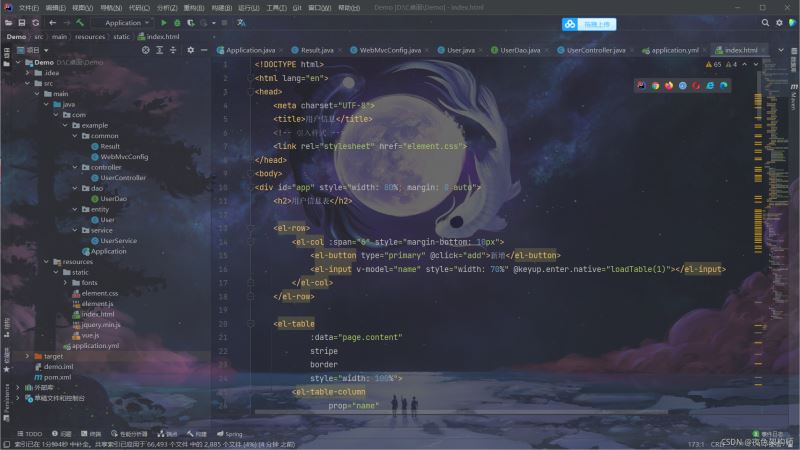800x450 pixels.
Task: Open Project panel options gear
Action: coord(190,50)
